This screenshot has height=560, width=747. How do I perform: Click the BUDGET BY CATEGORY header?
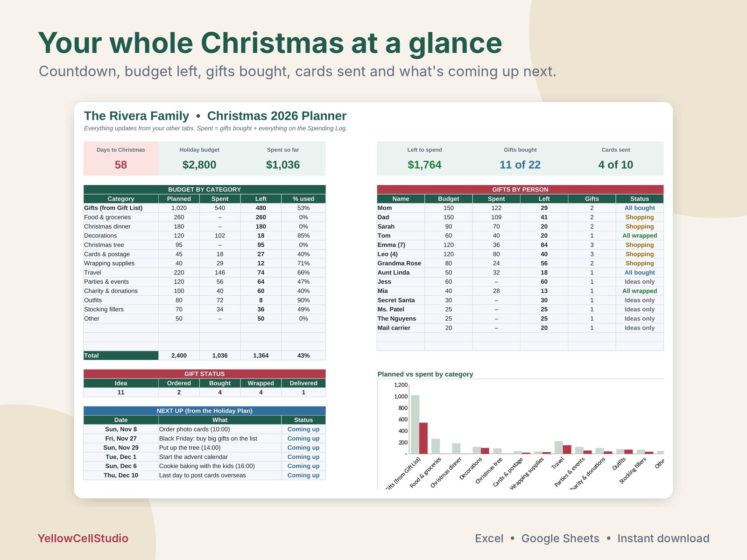click(204, 189)
